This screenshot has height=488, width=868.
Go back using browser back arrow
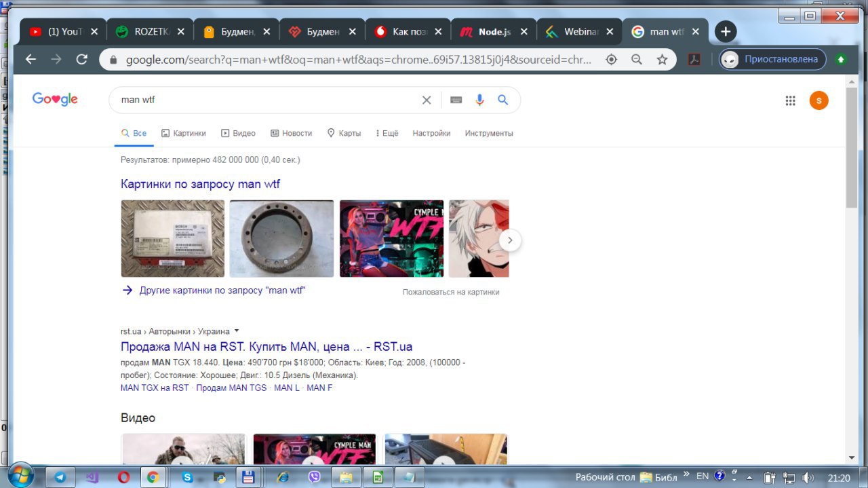click(31, 59)
